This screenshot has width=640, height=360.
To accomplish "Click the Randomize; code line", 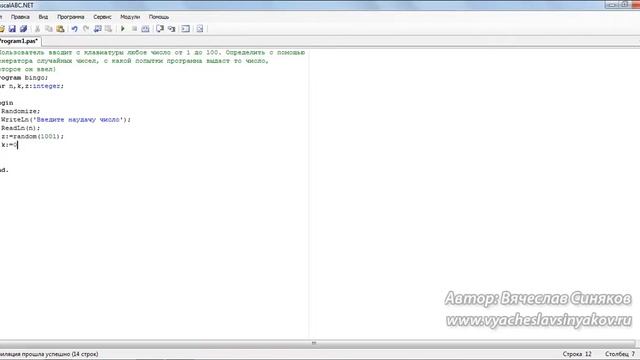I will click(x=20, y=111).
